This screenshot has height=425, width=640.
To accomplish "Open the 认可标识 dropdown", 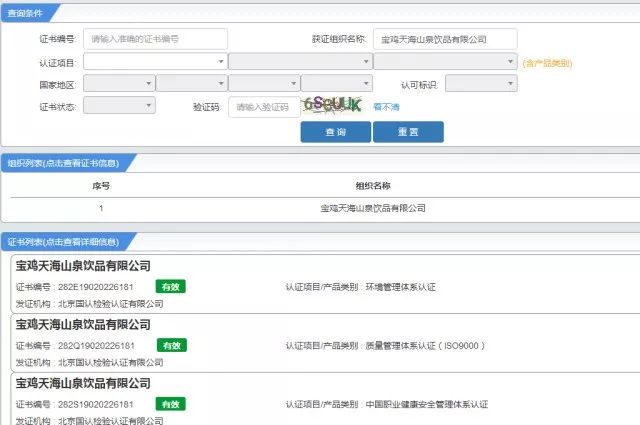I will click(481, 83).
